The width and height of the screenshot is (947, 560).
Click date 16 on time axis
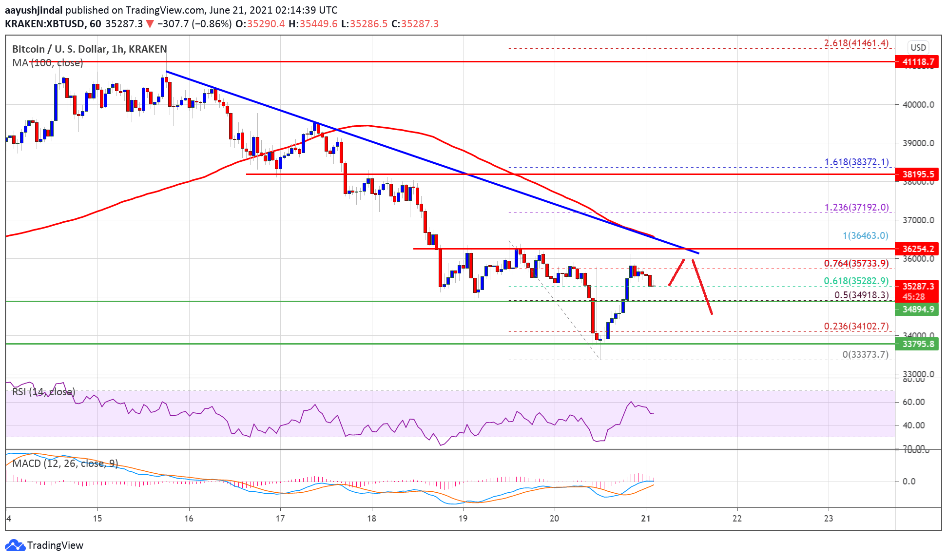(x=189, y=518)
